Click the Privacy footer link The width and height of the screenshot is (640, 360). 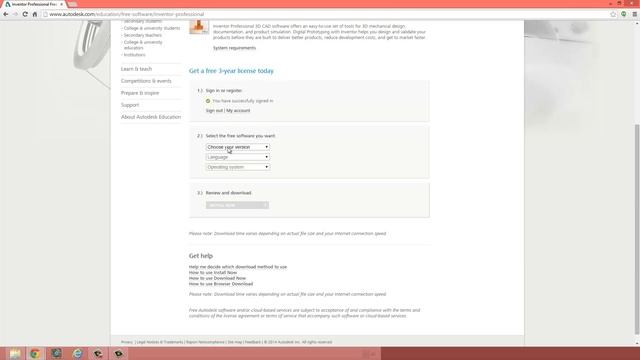(x=127, y=342)
